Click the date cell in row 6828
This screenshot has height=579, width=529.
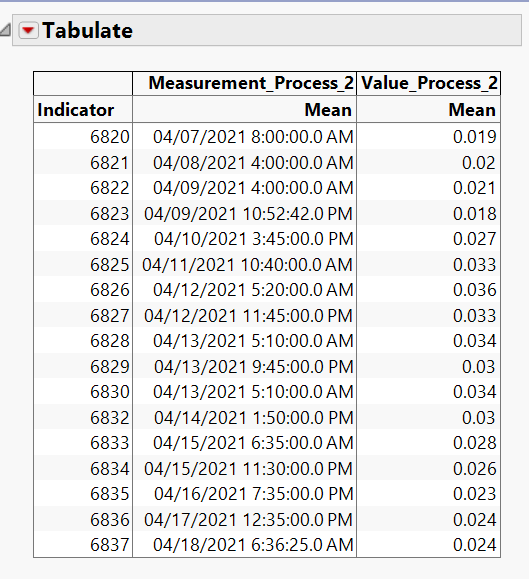pos(253,341)
